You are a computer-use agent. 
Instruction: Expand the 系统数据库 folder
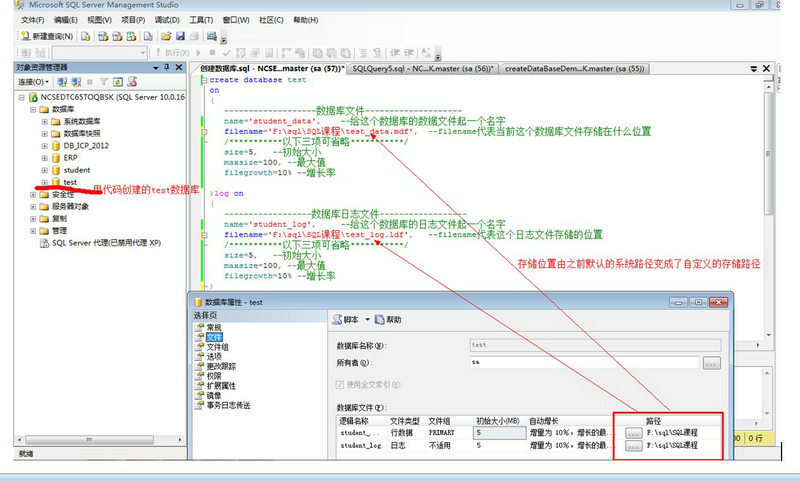44,121
